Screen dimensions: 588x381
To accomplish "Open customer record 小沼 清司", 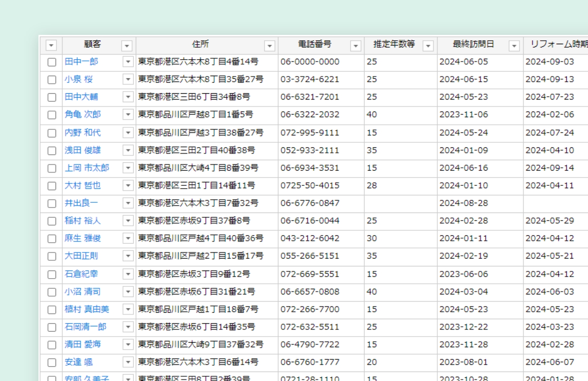I will [83, 291].
